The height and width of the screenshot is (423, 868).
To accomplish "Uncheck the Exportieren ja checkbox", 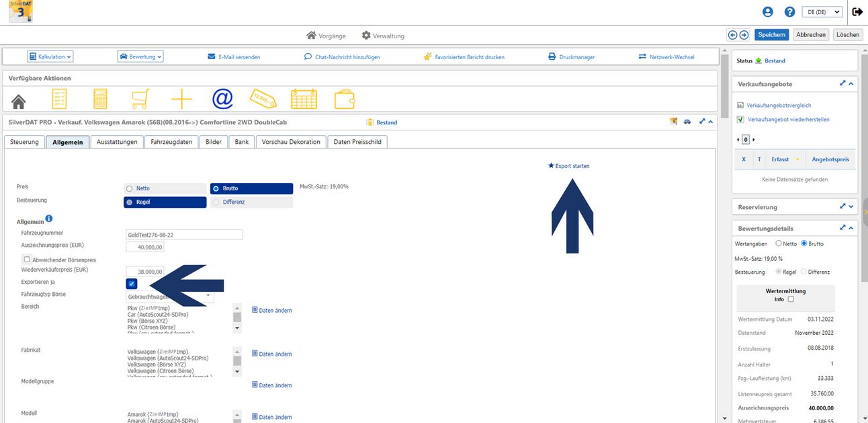I will (132, 284).
